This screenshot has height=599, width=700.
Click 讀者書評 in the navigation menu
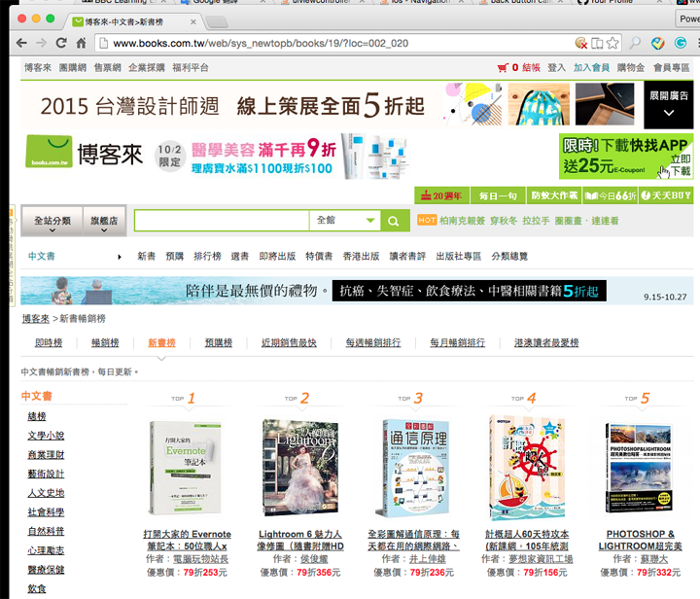(407, 256)
